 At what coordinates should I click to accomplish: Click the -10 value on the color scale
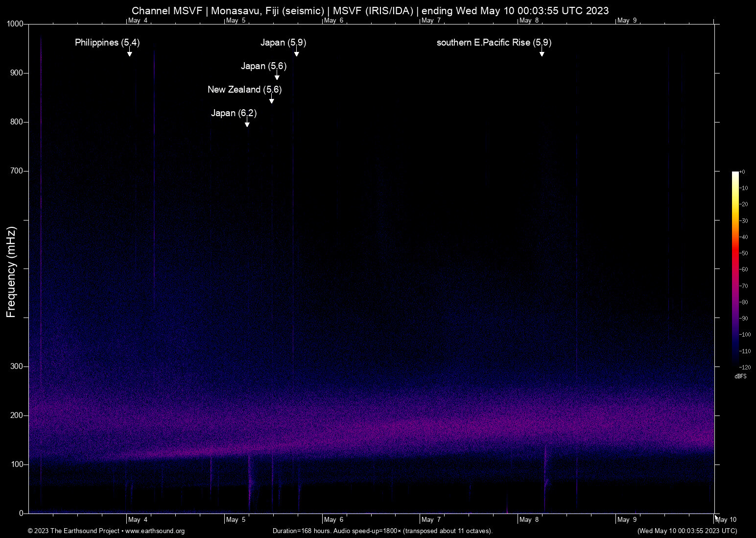tap(744, 188)
